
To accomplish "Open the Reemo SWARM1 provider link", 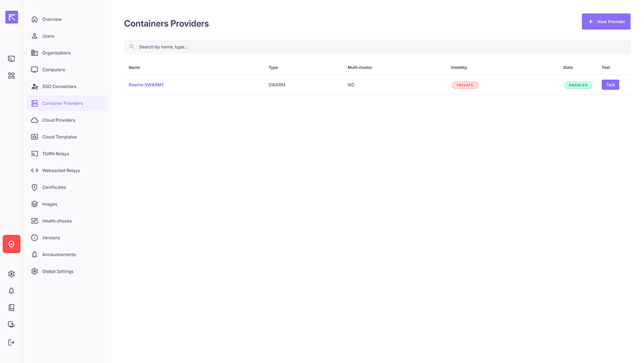I will [x=146, y=85].
